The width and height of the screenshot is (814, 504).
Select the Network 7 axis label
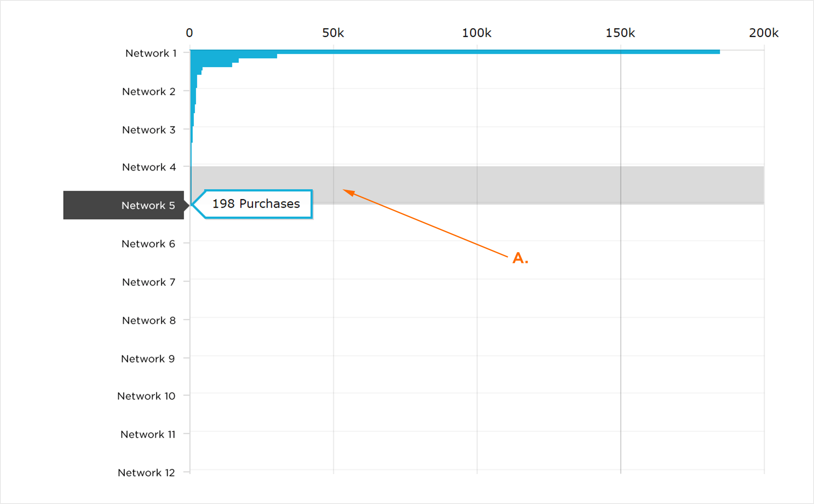click(x=149, y=282)
